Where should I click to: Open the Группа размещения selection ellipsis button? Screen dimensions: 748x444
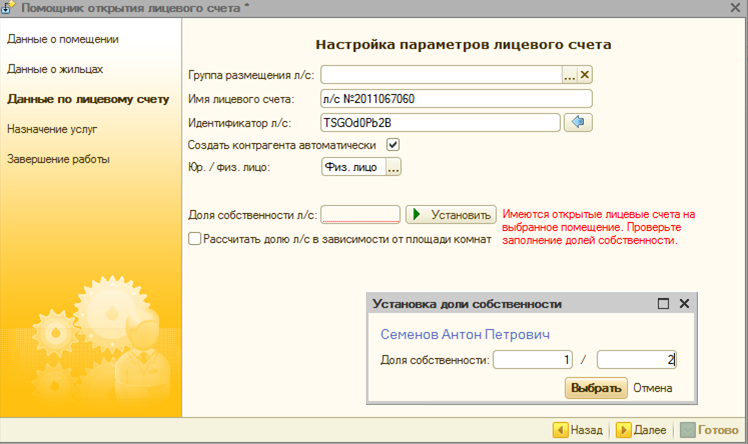click(570, 74)
